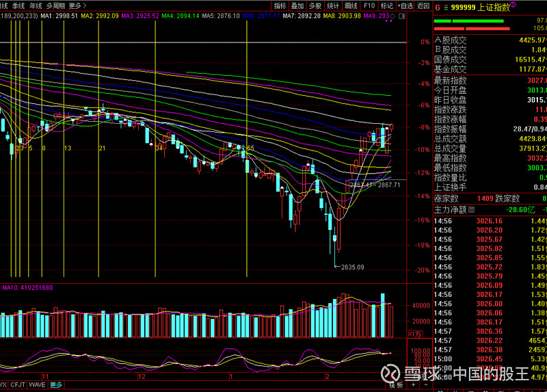The height and width of the screenshot is (392, 547).
Task: Click the X1万 volume unit label
Action: (414, 334)
